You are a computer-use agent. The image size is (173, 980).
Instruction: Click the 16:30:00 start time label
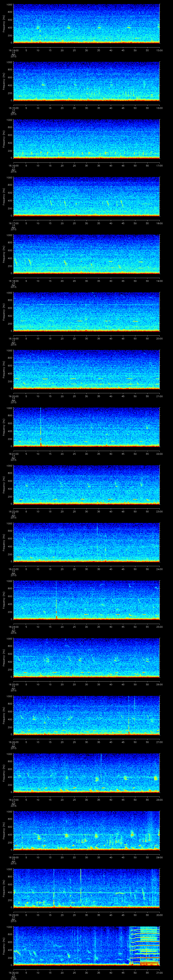[x=13, y=972]
